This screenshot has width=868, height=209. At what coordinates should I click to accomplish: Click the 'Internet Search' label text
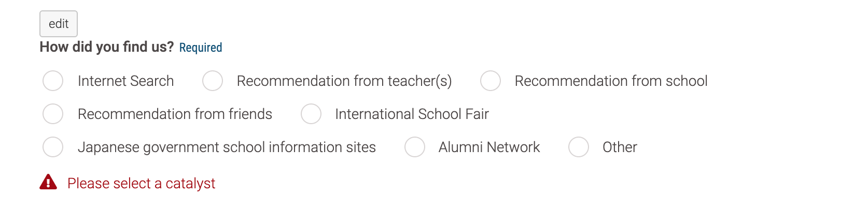click(x=126, y=81)
